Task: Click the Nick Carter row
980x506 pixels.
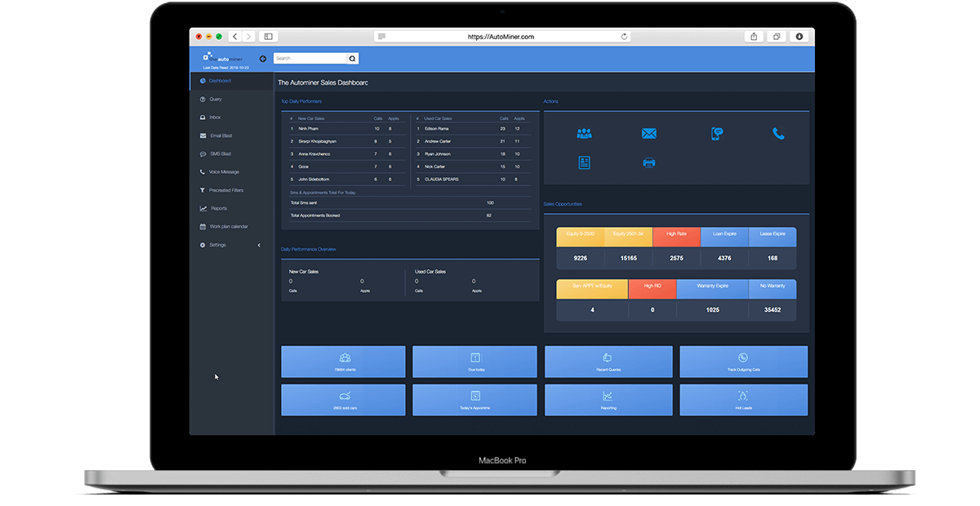Action: click(474, 166)
